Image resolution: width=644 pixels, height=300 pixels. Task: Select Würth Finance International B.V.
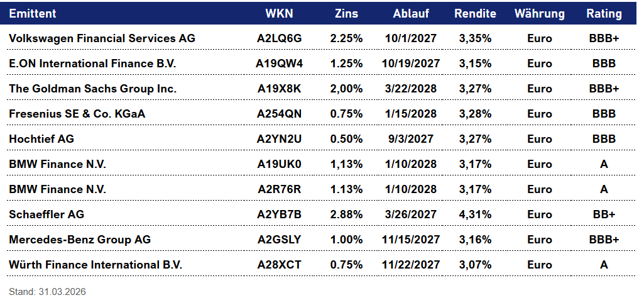(96, 265)
